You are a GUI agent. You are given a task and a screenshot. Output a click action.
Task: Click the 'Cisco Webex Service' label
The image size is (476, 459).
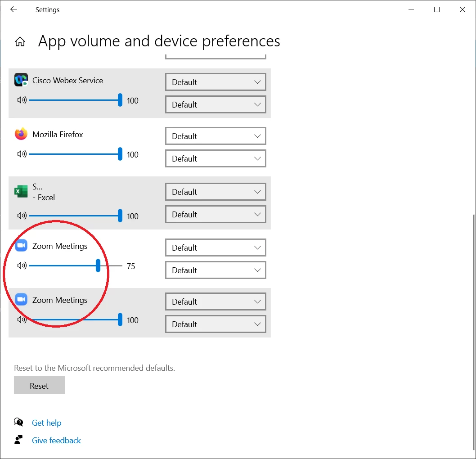[x=67, y=81]
